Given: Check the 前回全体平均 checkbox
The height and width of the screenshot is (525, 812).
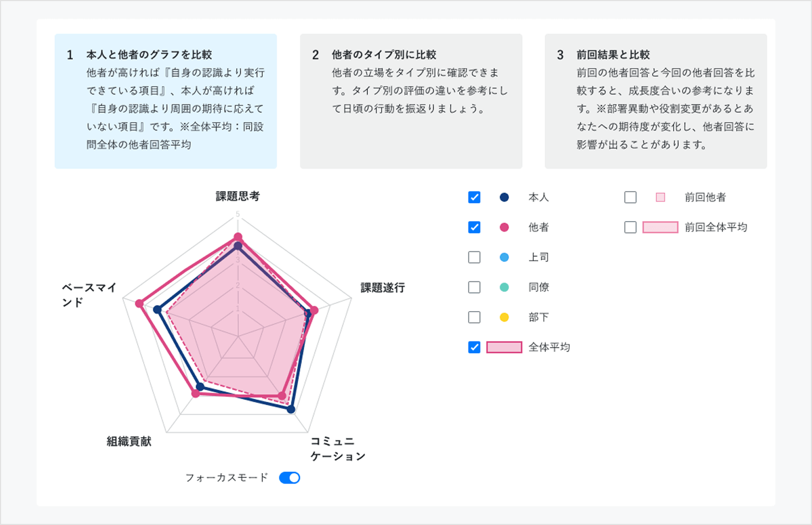Looking at the screenshot, I should click(630, 227).
